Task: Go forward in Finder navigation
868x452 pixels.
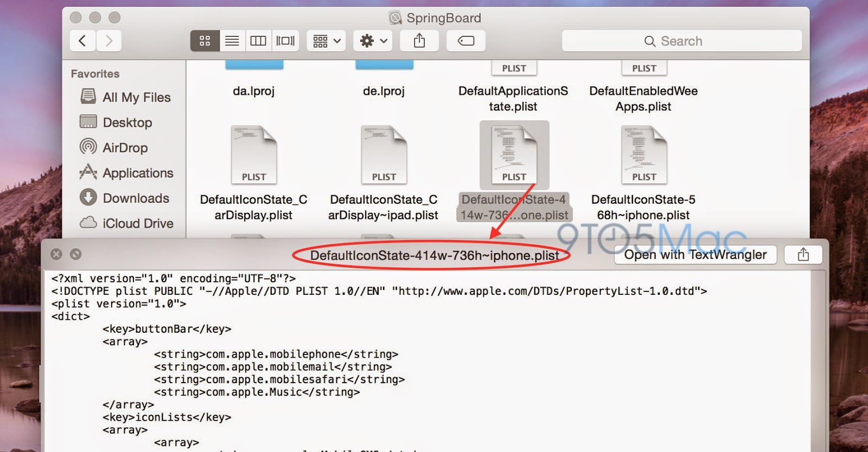Action: pyautogui.click(x=109, y=41)
